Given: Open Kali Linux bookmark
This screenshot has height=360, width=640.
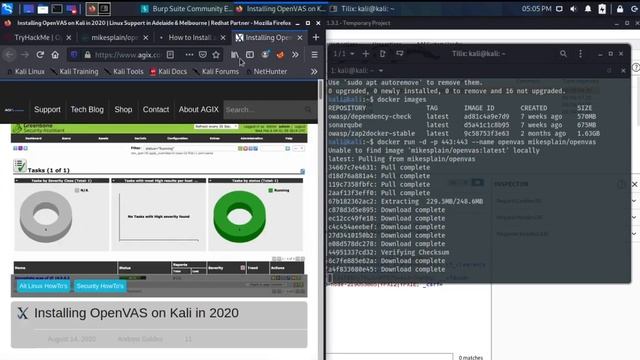Looking at the screenshot, I should click(x=25, y=71).
